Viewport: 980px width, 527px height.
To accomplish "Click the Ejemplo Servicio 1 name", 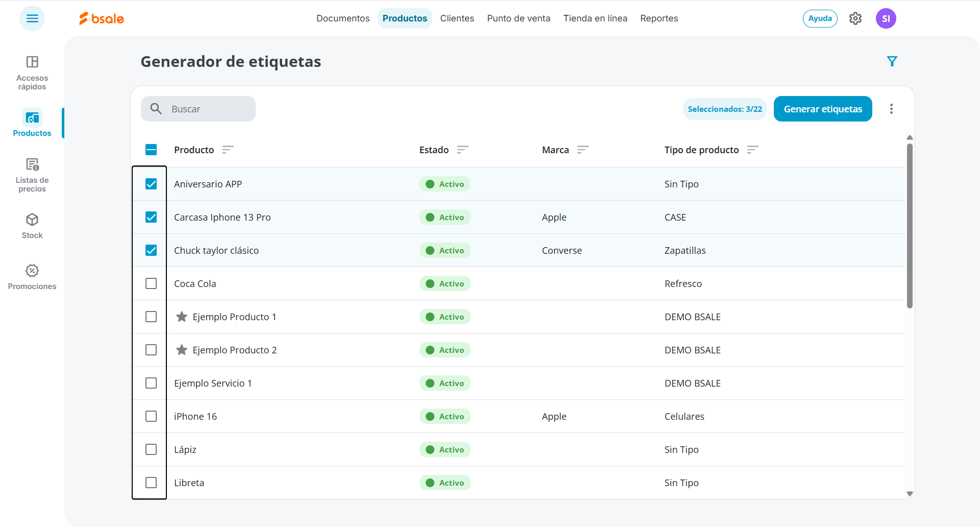I will (x=213, y=383).
